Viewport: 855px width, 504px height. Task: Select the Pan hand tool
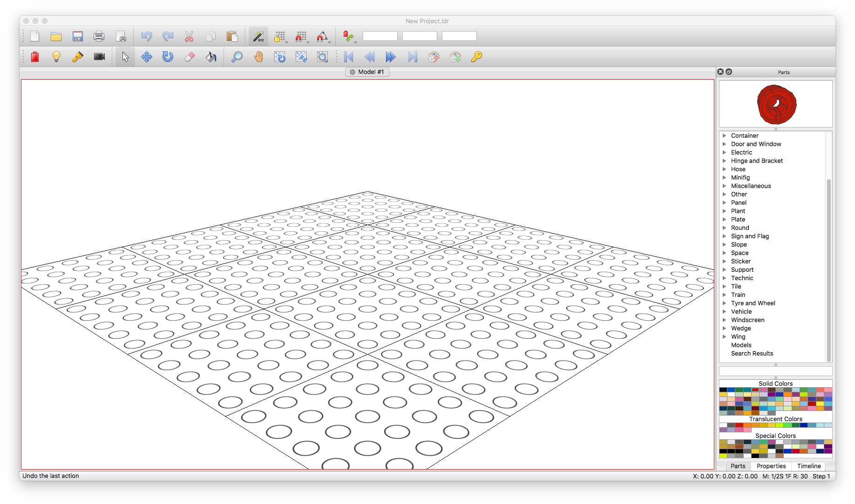pos(258,57)
